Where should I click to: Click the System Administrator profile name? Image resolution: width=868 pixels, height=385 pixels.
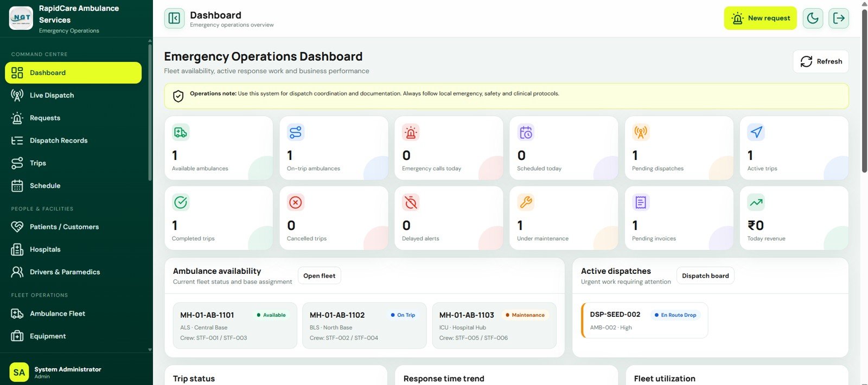pos(68,369)
